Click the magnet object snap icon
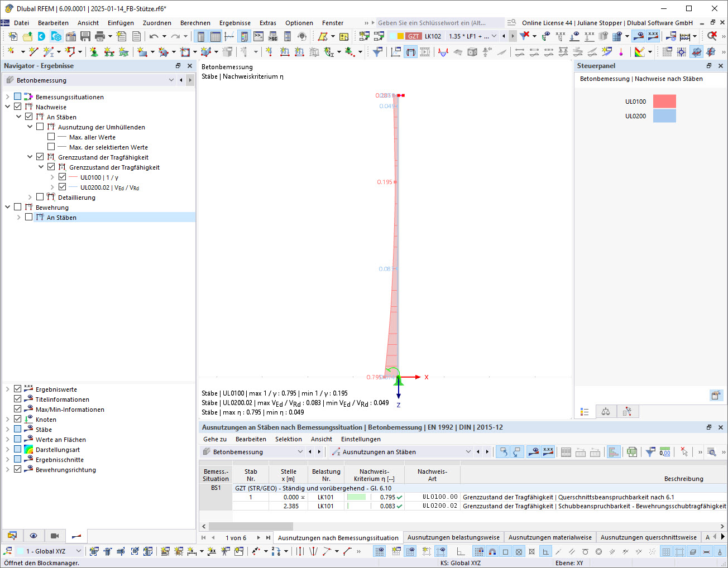Screen dimensions: 728x568 tap(492, 551)
